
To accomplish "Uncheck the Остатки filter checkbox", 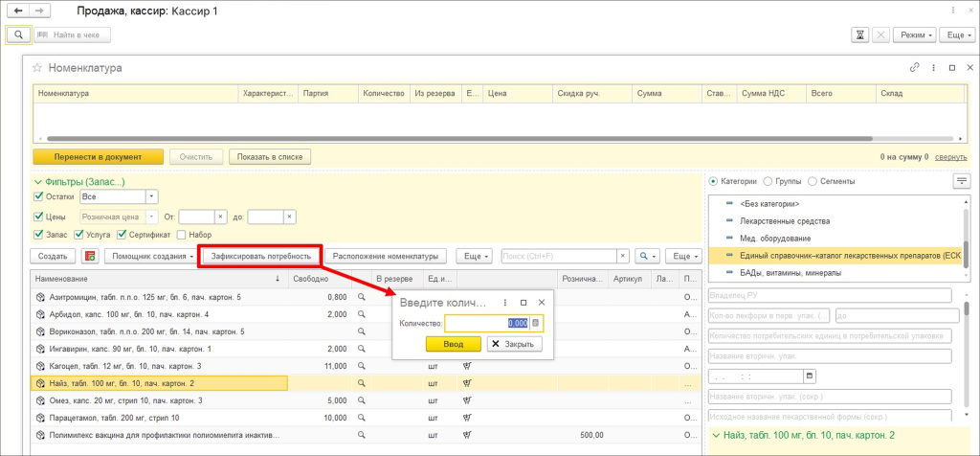I will coord(38,196).
